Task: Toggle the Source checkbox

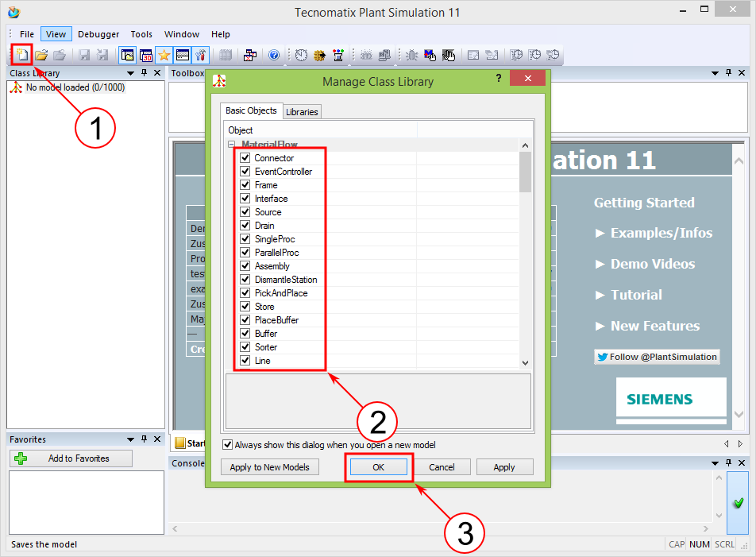Action: [245, 211]
